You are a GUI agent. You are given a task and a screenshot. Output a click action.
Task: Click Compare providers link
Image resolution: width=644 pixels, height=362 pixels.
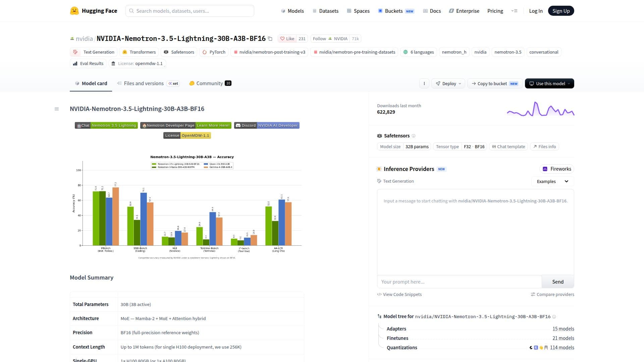click(552, 294)
